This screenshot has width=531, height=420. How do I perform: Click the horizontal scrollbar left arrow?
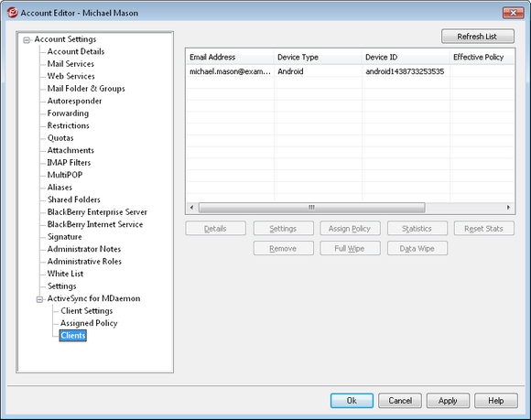192,207
